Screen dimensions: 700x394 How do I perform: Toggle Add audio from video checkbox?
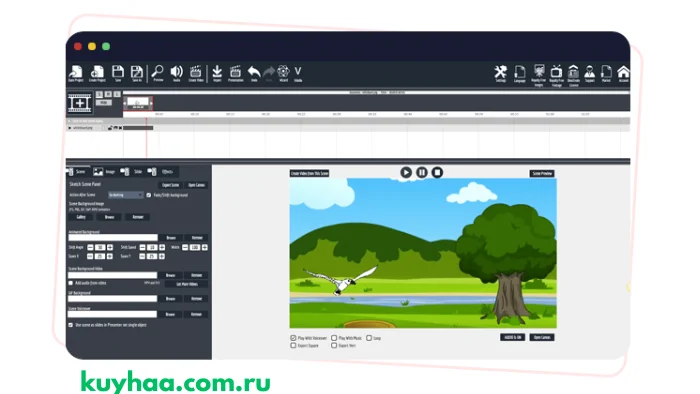pyautogui.click(x=71, y=283)
